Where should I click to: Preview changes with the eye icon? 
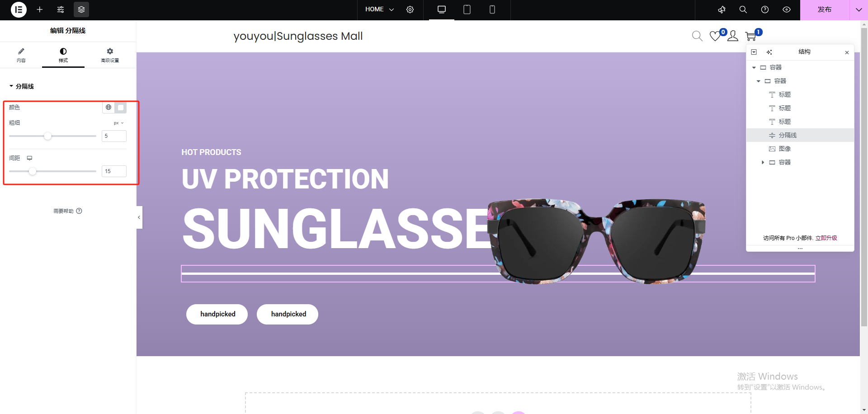(x=787, y=9)
